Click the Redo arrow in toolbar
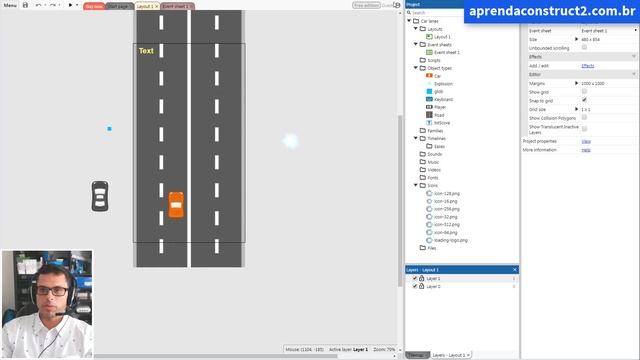640x360 pixels. [53, 5]
